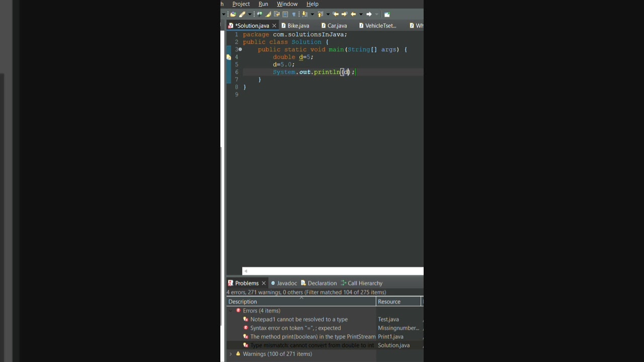Place cursor in the d=5.0; code line
644x362 pixels.
coord(284,65)
